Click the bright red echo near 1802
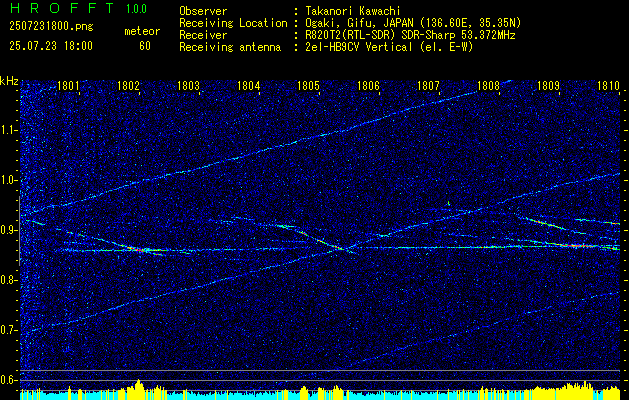 pyautogui.click(x=140, y=250)
